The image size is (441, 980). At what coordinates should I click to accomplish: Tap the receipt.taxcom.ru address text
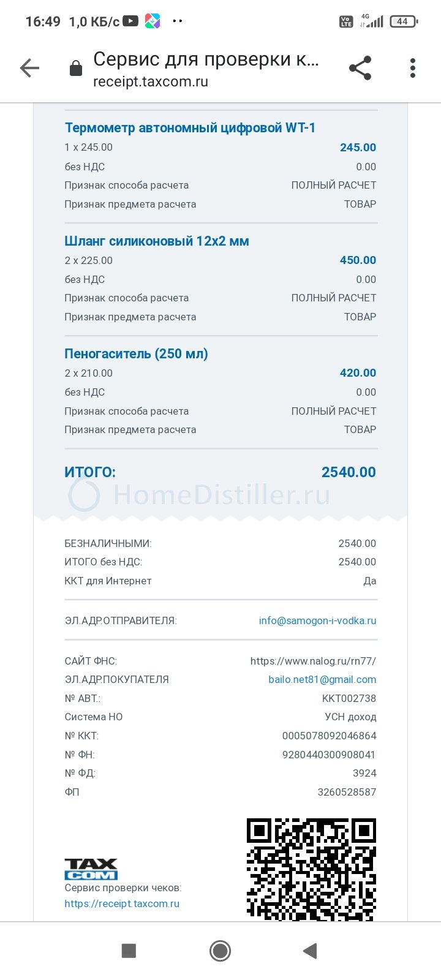coord(151,82)
